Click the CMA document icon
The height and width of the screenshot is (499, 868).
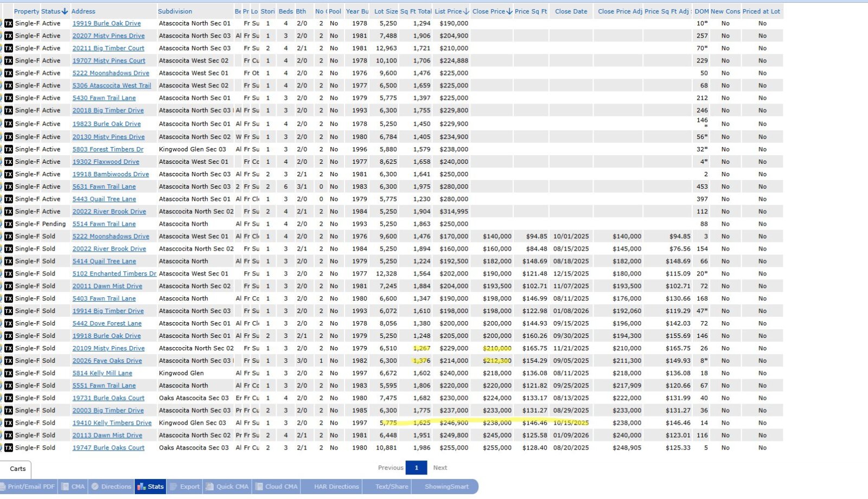coord(65,487)
